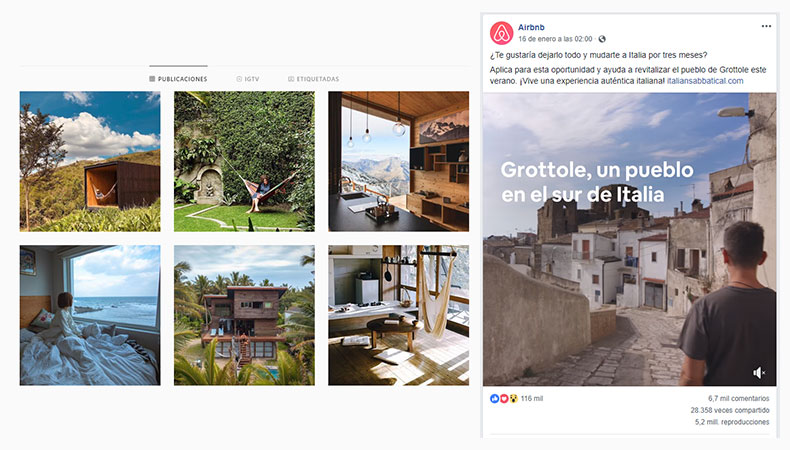
Task: Click the like reaction icon
Action: pyautogui.click(x=494, y=399)
